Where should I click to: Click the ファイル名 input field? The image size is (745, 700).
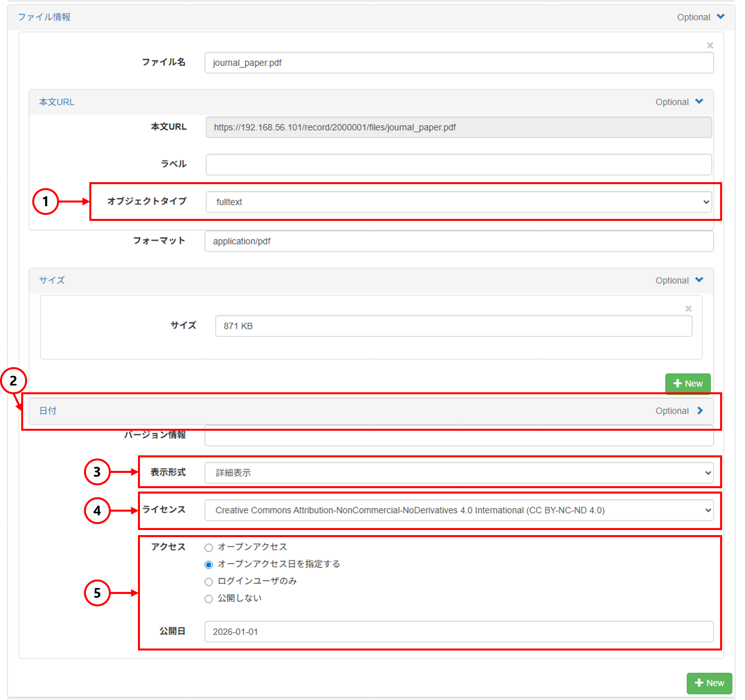(x=459, y=63)
